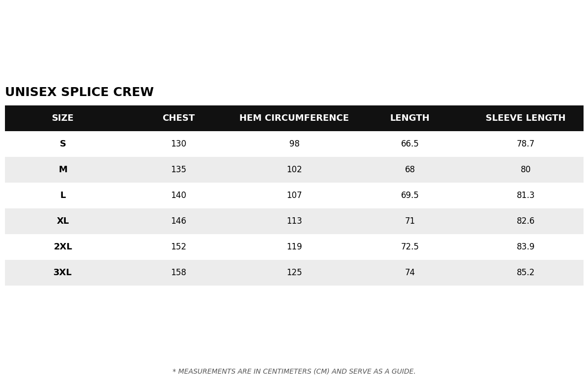Select the S size row label
The image size is (588, 391).
(63, 144)
